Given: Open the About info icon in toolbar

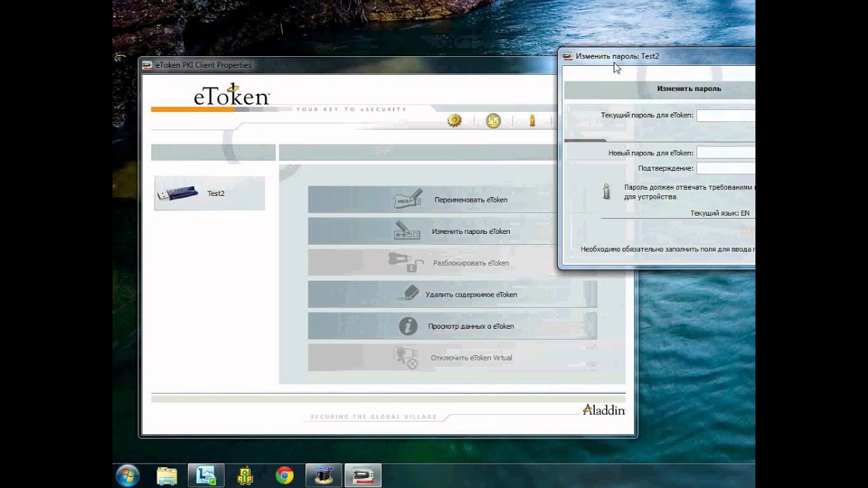Looking at the screenshot, I should click(532, 121).
